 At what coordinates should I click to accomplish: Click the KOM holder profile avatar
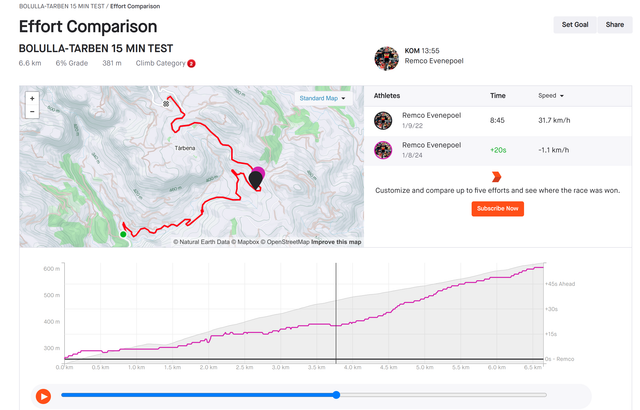tap(385, 58)
